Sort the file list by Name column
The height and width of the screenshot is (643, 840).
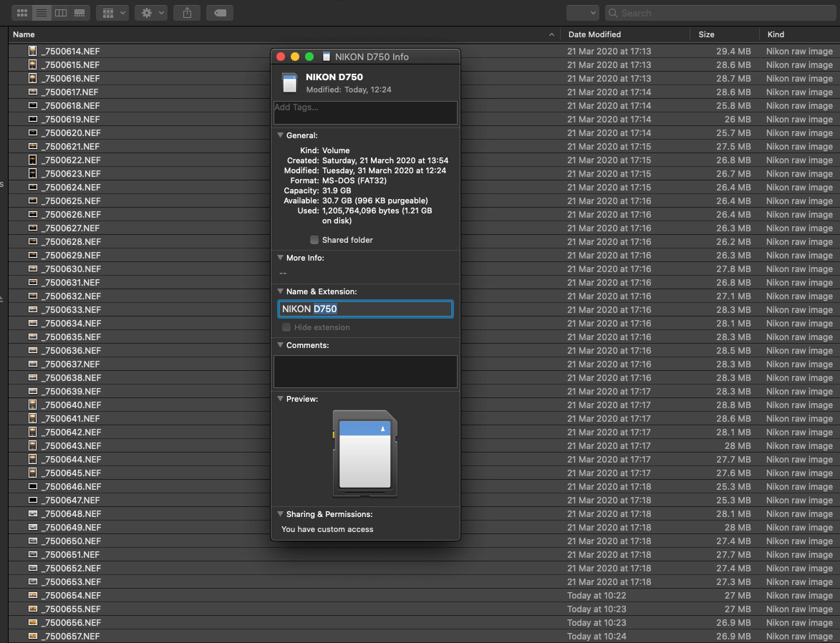point(24,34)
